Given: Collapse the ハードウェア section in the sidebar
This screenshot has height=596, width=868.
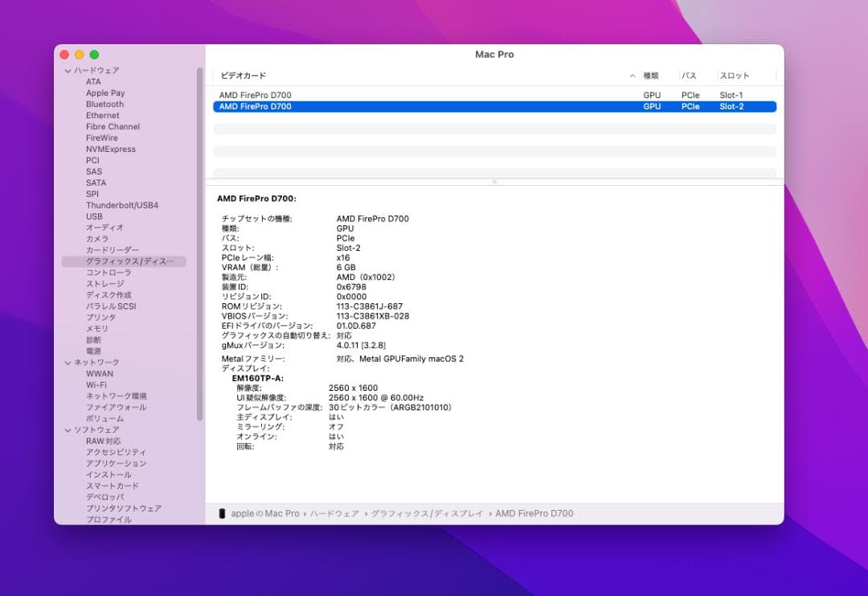Looking at the screenshot, I should pyautogui.click(x=68, y=70).
